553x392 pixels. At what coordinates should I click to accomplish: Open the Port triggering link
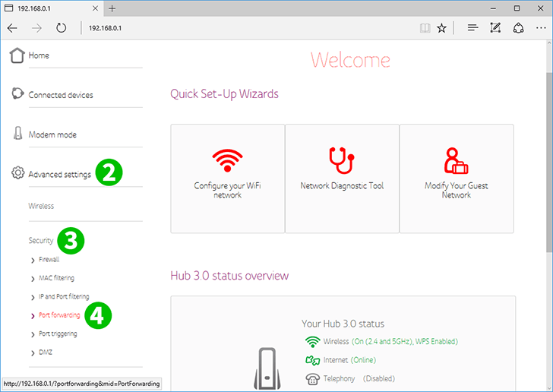tap(58, 334)
